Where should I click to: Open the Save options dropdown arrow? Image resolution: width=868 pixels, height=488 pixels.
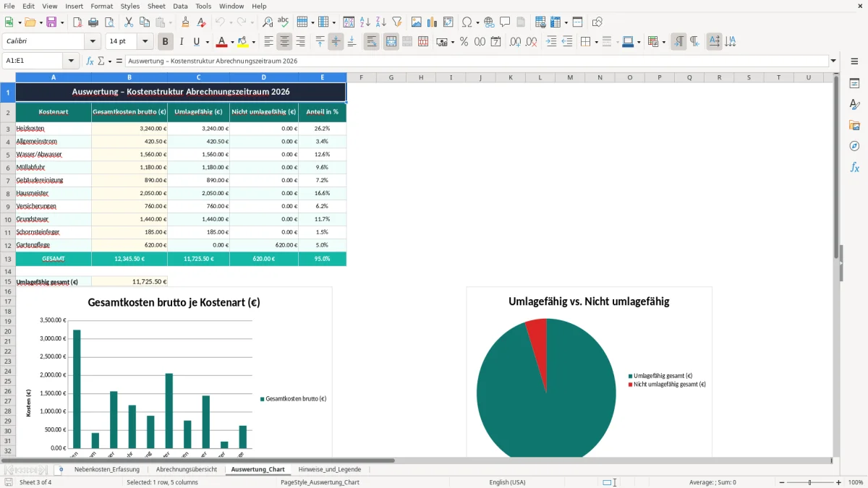61,22
